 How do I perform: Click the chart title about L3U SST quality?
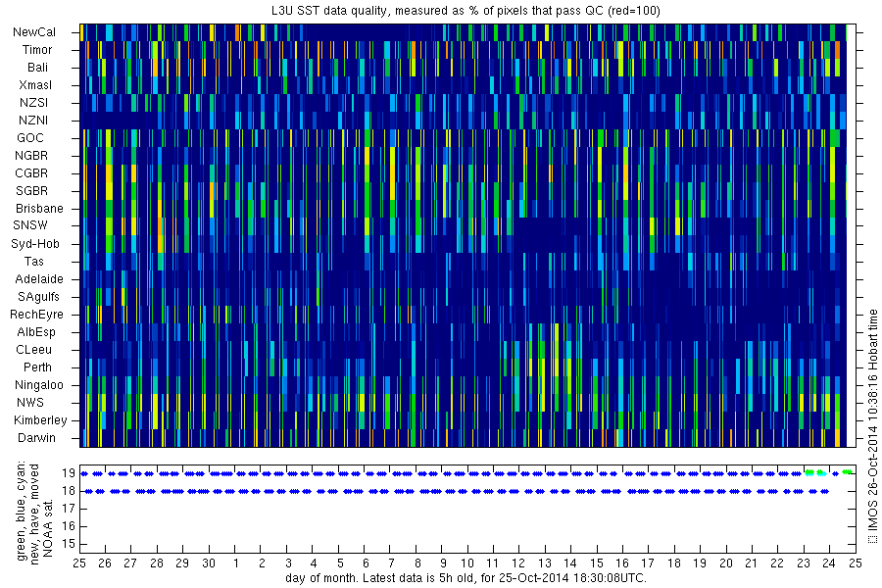click(465, 10)
